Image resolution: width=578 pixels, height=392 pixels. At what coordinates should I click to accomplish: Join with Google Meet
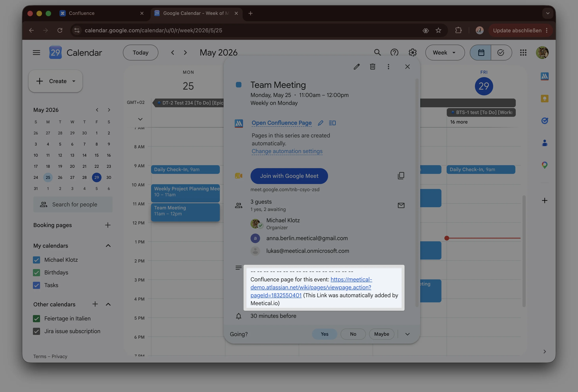pyautogui.click(x=289, y=176)
